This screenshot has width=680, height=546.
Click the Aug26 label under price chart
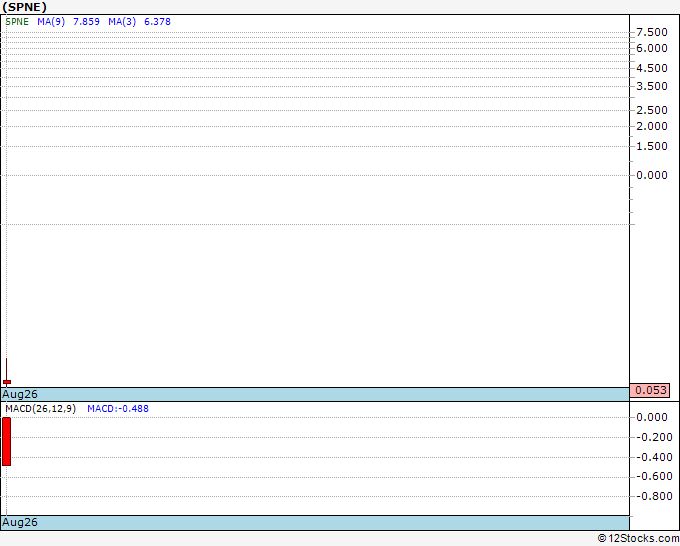[x=20, y=394]
